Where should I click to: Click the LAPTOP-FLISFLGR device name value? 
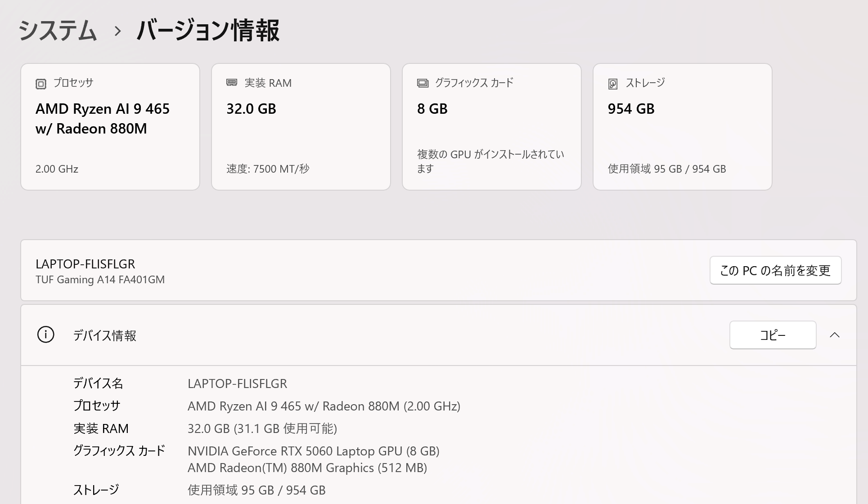(x=237, y=384)
